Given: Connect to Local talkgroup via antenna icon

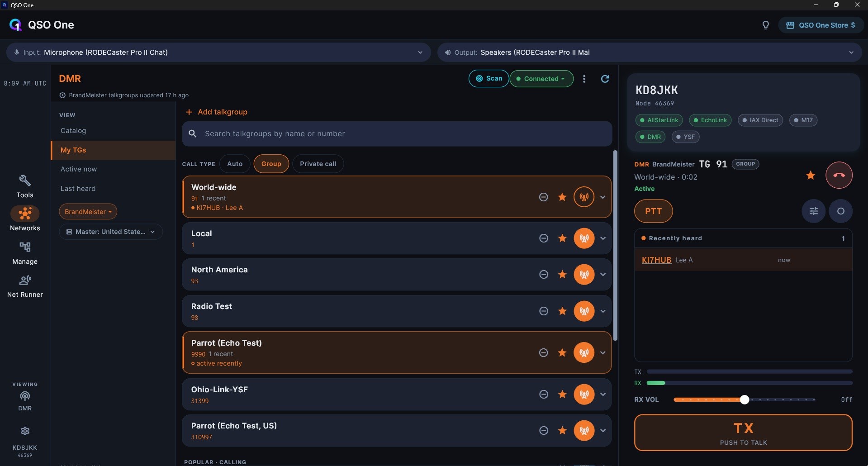Looking at the screenshot, I should point(584,238).
